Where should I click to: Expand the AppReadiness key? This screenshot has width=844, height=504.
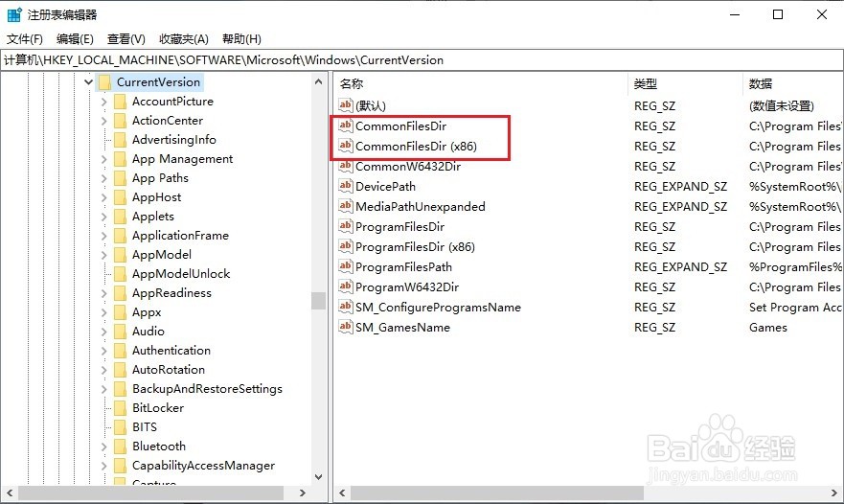(x=103, y=293)
